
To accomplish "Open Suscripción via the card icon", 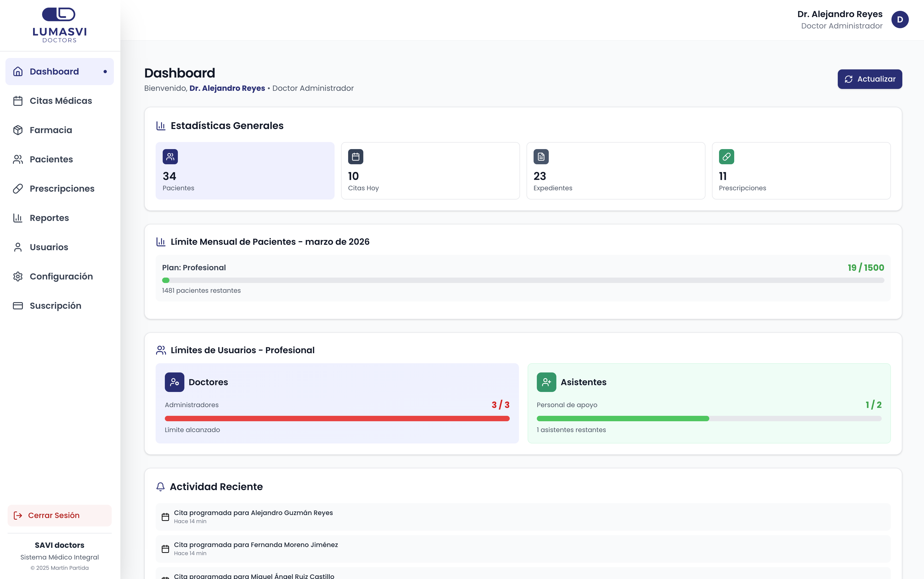I will pos(18,305).
